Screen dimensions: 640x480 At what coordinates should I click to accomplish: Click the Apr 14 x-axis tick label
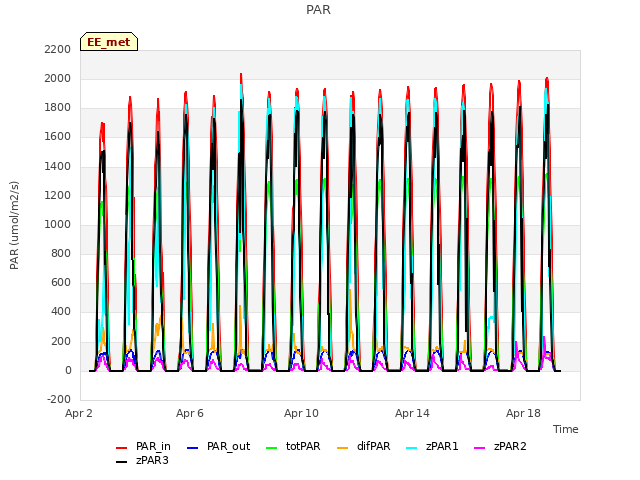[412, 413]
